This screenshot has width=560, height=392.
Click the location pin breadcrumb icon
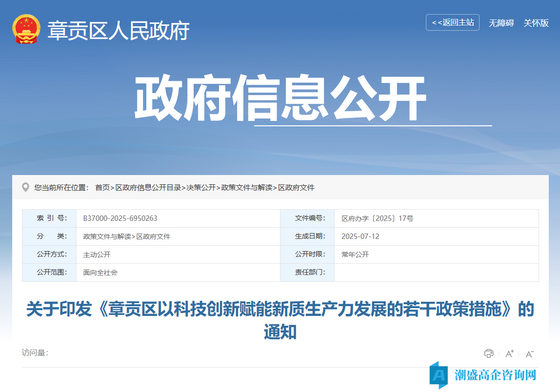[25, 186]
